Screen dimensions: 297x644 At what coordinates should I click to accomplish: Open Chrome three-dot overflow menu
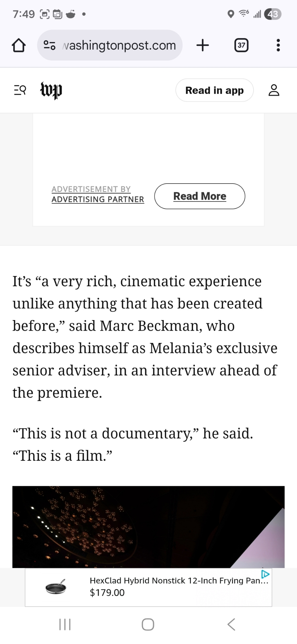(278, 45)
